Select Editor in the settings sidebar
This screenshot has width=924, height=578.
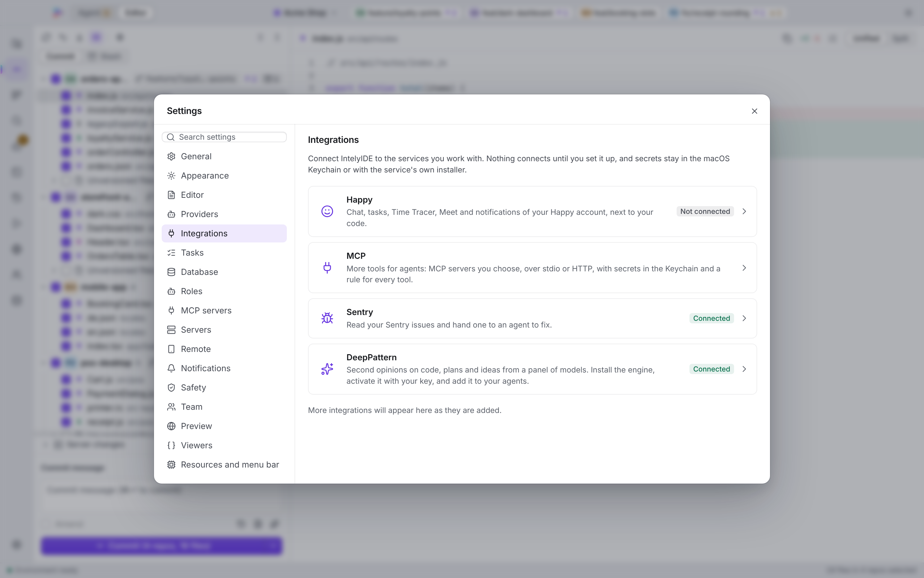coord(224,195)
